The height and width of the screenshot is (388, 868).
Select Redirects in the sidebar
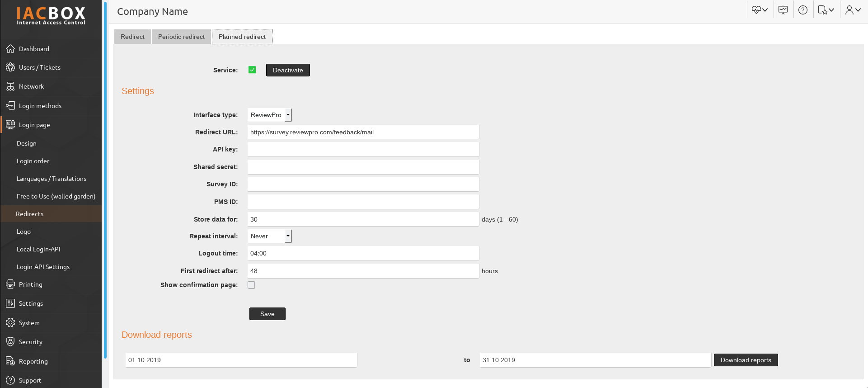coord(51,214)
